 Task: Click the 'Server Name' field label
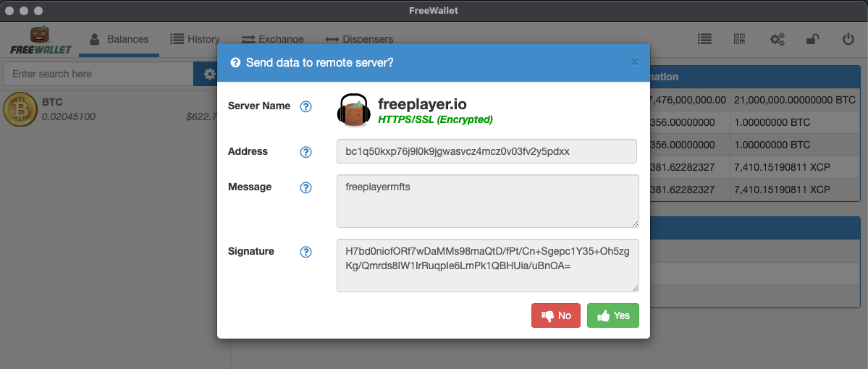(259, 106)
